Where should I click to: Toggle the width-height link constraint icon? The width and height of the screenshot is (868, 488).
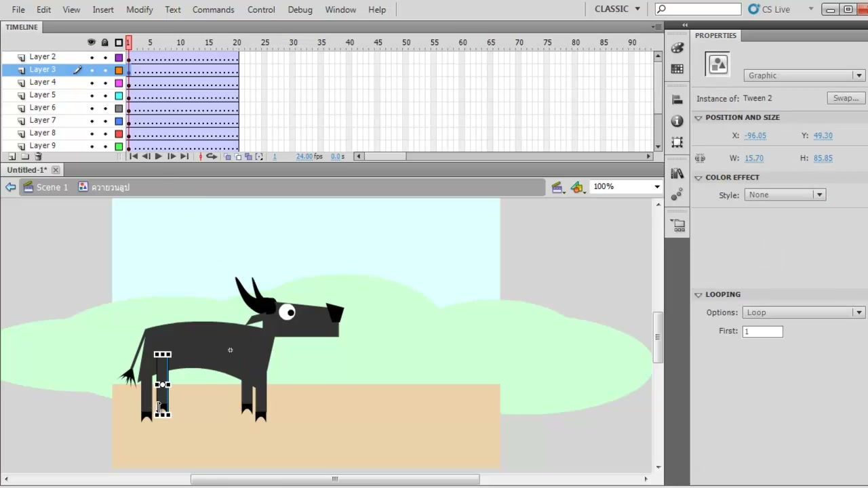tap(700, 158)
